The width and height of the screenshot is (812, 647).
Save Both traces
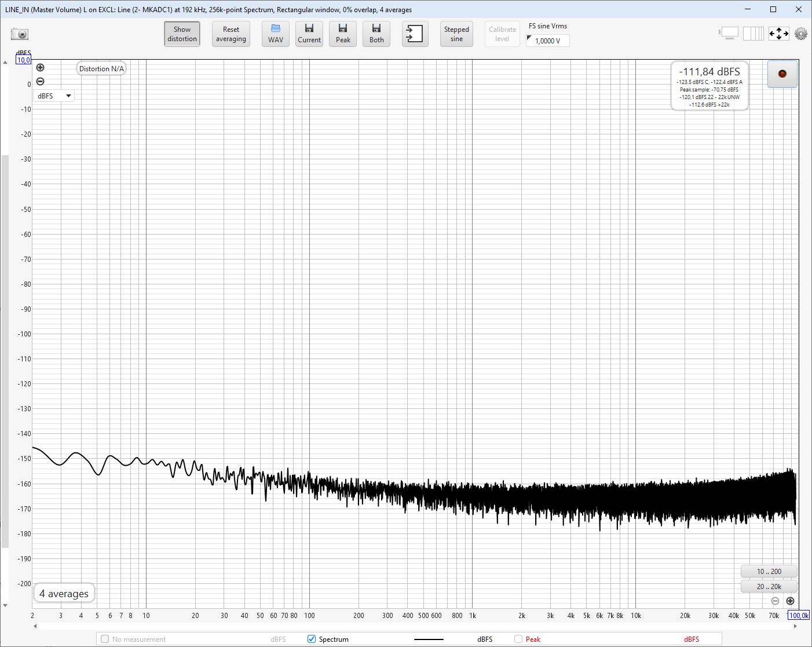pyautogui.click(x=376, y=34)
